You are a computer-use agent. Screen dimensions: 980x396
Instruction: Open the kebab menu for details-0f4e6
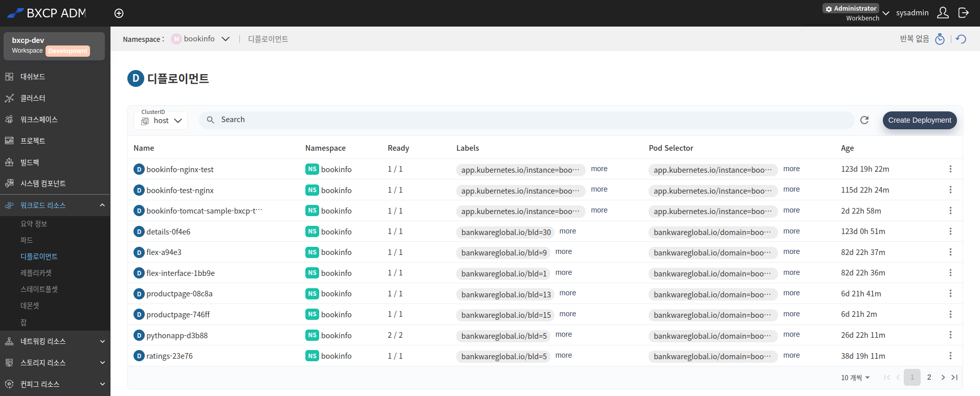[x=950, y=231]
